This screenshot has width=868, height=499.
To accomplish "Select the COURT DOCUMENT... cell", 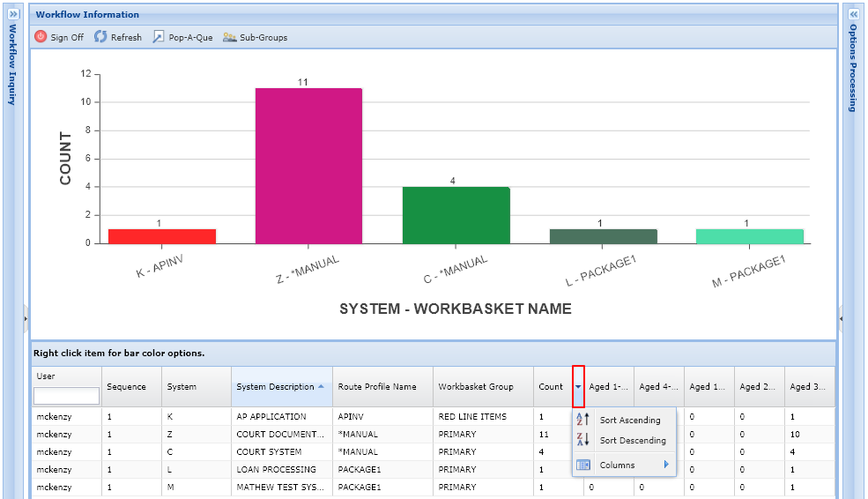I will [282, 435].
